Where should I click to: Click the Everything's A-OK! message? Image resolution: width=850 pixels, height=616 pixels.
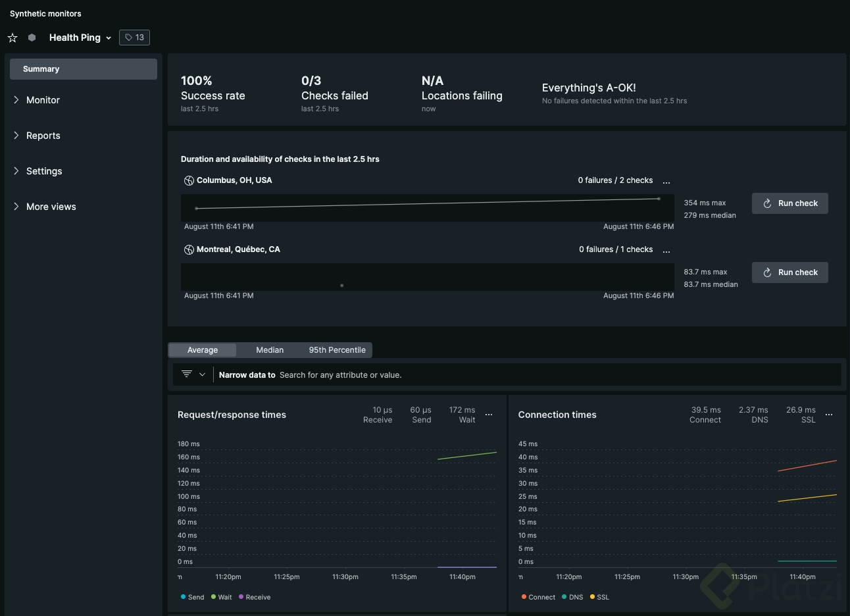click(589, 88)
